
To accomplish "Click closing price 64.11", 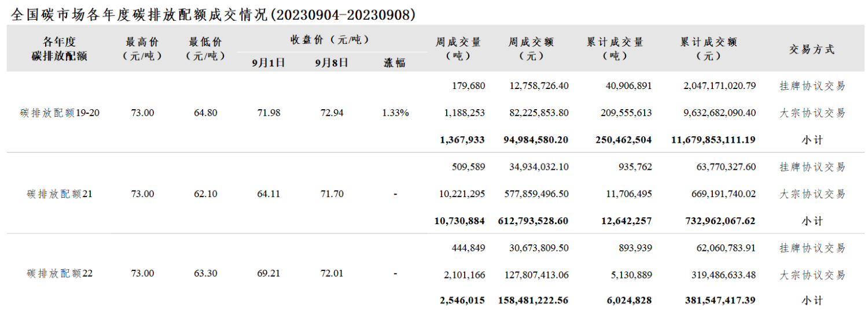I will [269, 194].
